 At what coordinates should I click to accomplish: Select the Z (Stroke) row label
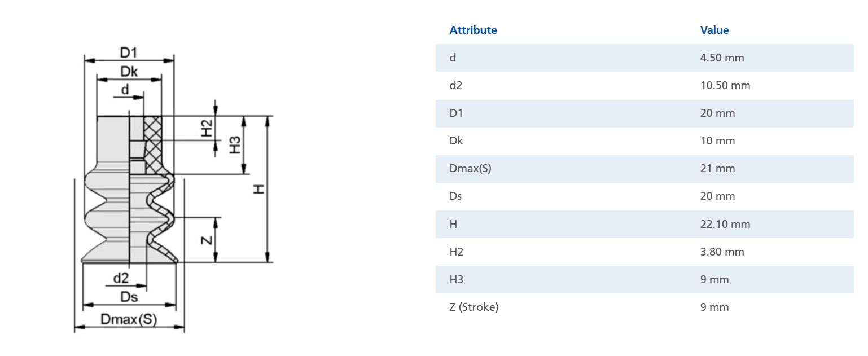(474, 307)
